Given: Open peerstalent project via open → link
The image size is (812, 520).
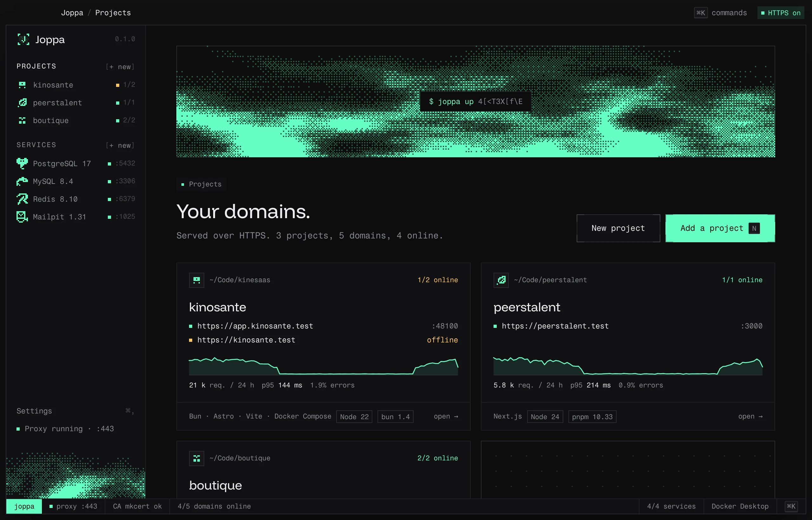Looking at the screenshot, I should pos(750,416).
